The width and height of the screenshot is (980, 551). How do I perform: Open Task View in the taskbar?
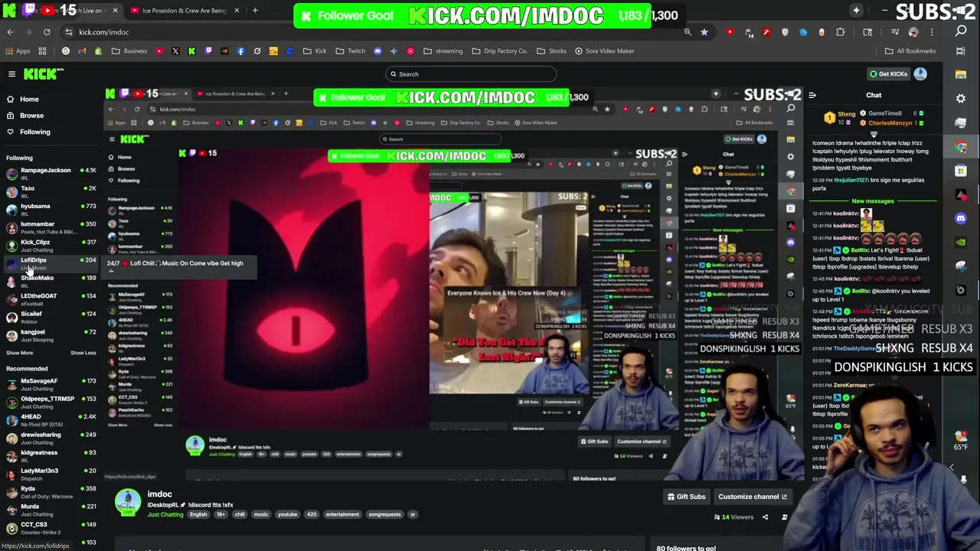pyautogui.click(x=961, y=51)
